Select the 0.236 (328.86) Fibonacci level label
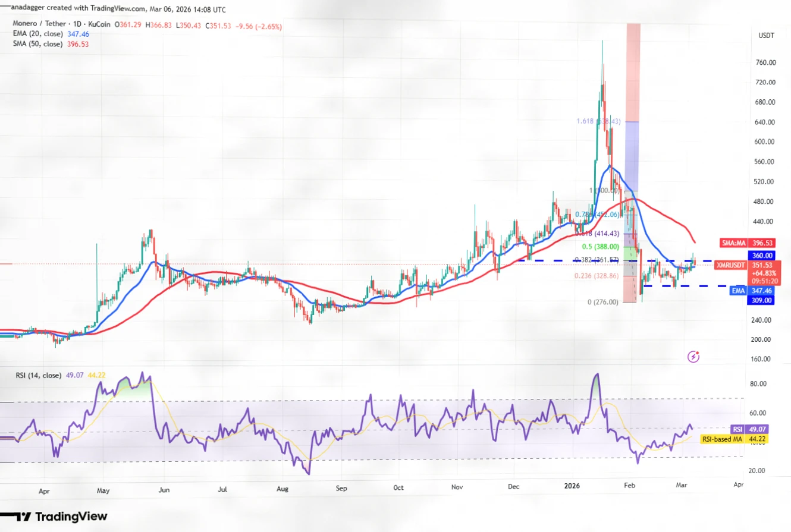791x532 pixels. coord(598,276)
